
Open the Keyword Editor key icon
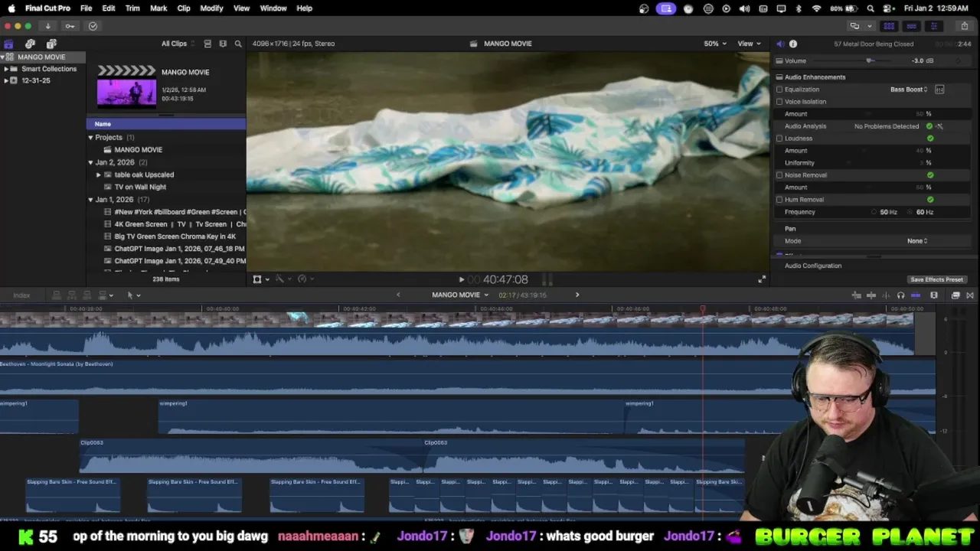click(x=70, y=26)
